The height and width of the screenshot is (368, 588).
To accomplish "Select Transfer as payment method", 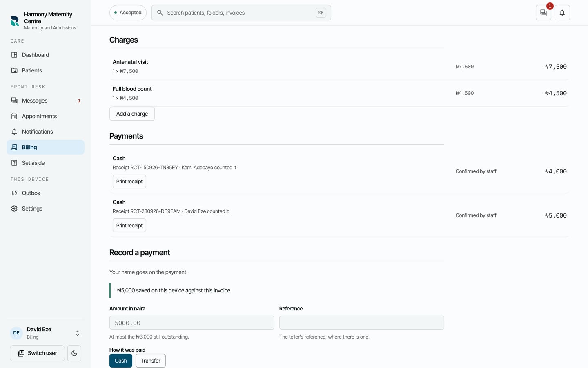I will [x=151, y=361].
